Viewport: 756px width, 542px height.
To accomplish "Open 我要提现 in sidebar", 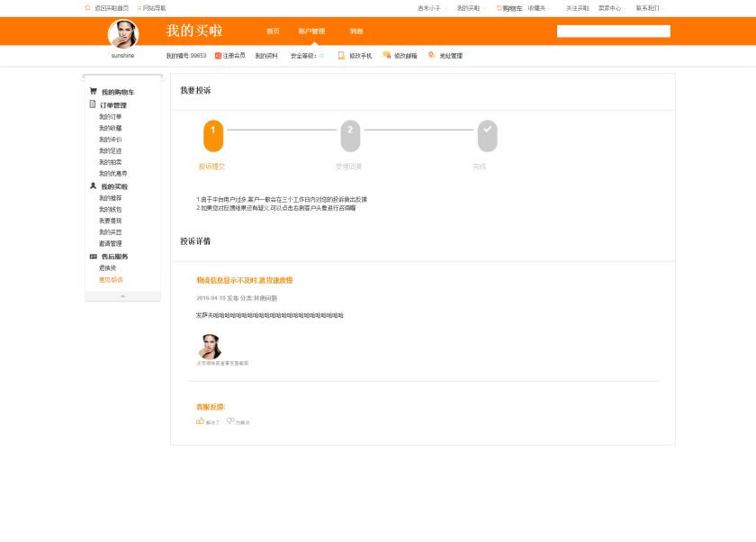I will [111, 221].
